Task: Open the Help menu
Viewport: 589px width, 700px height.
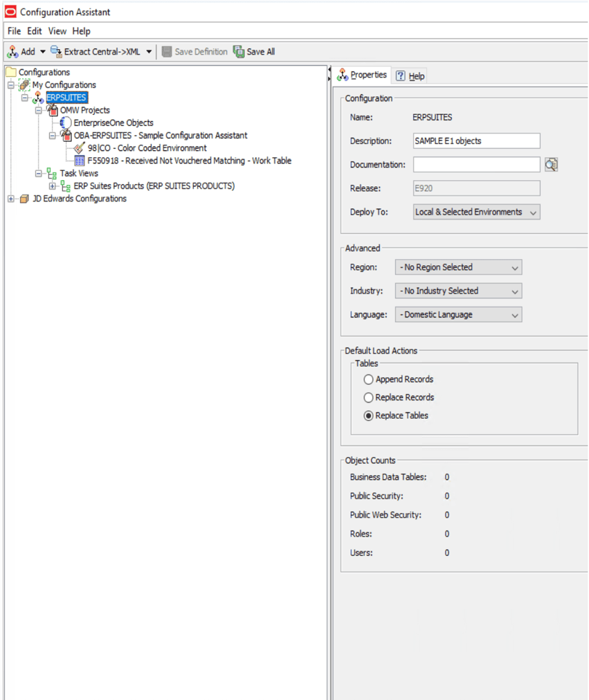Action: coord(81,31)
